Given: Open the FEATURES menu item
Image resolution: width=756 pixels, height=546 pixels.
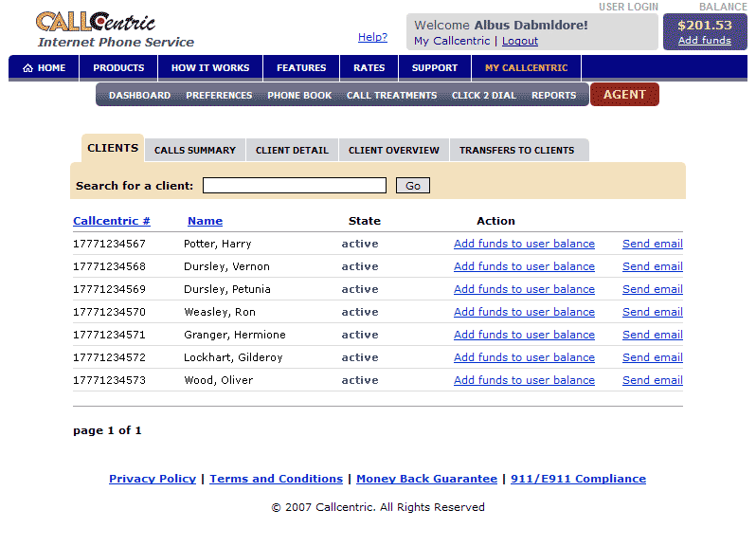Looking at the screenshot, I should pyautogui.click(x=301, y=68).
